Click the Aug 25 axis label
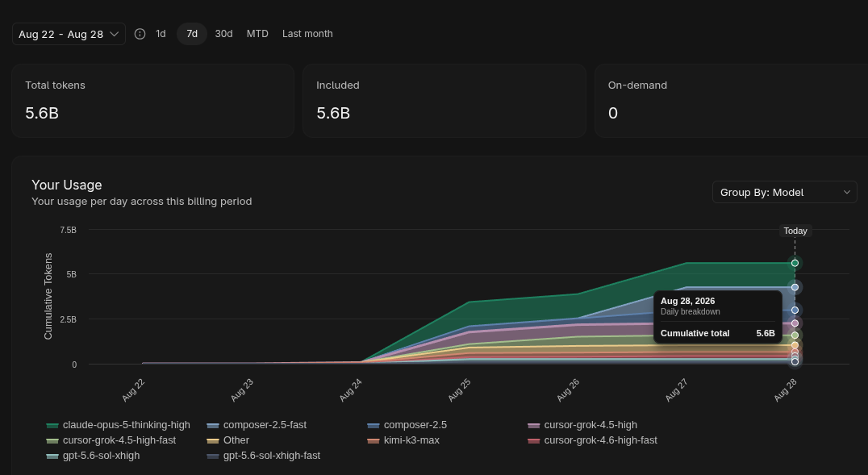Screen dimensions: 868x475 pos(460,390)
